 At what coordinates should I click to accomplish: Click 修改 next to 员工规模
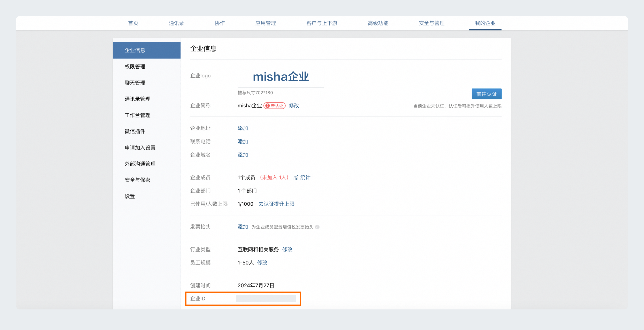(x=262, y=262)
